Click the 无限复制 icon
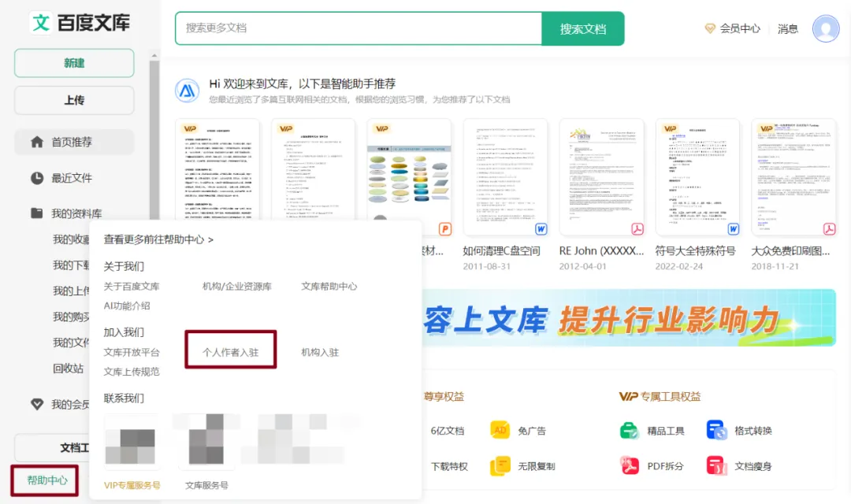The height and width of the screenshot is (504, 851). click(500, 466)
